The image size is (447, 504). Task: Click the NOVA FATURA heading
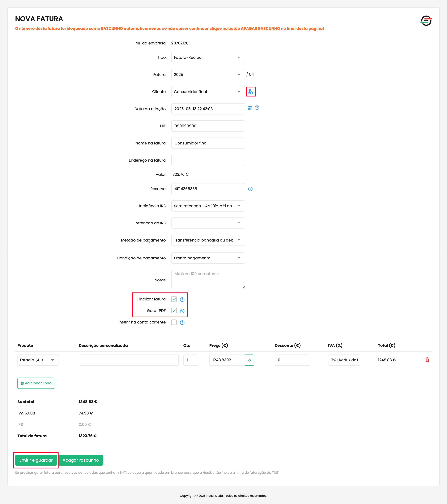click(39, 19)
